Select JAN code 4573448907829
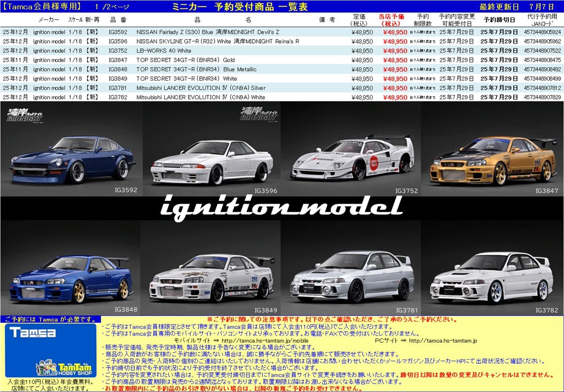 [x=542, y=97]
